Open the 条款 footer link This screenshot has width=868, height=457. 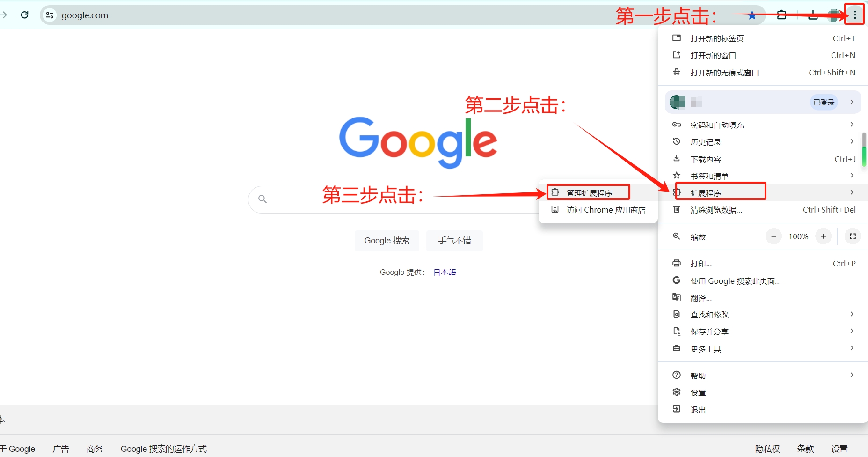806,449
